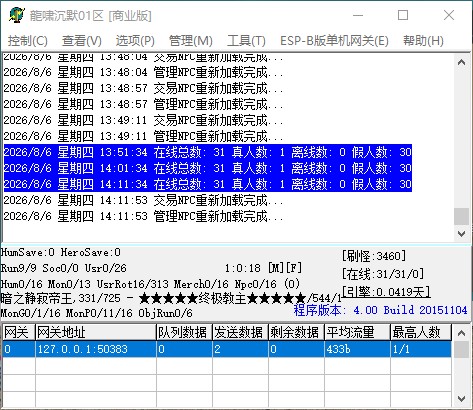Select log line 14:11:34 在线总数

coord(208,184)
